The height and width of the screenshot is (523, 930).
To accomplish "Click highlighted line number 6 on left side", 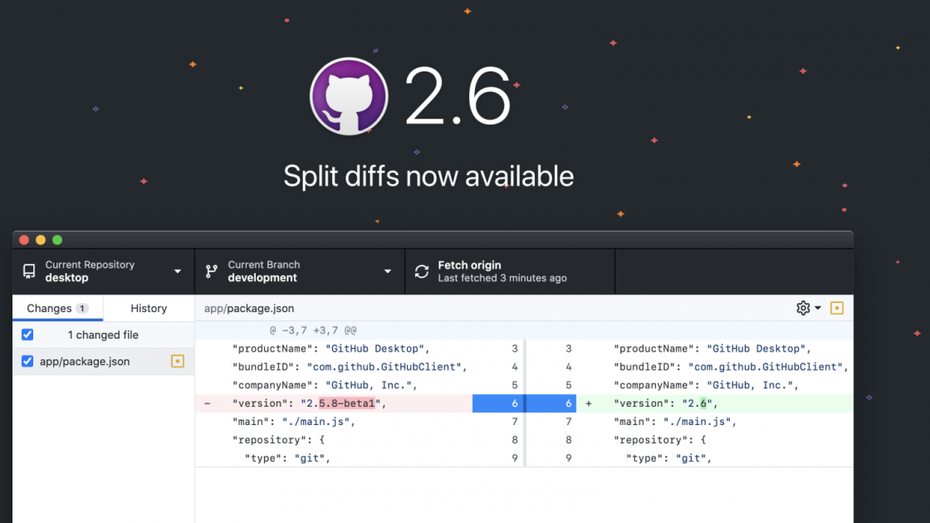I will 499,403.
